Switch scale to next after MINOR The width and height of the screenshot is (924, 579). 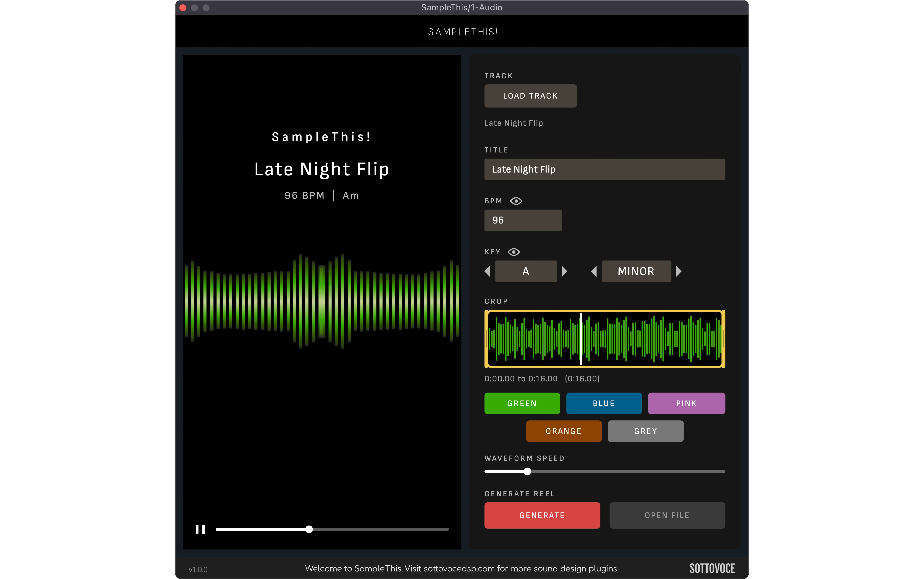679,271
